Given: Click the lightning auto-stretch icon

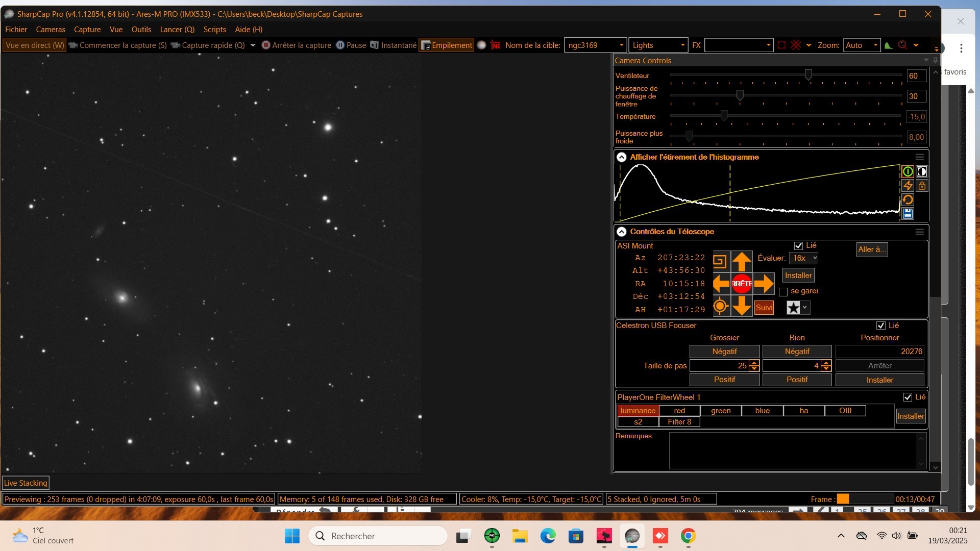Looking at the screenshot, I should point(908,186).
